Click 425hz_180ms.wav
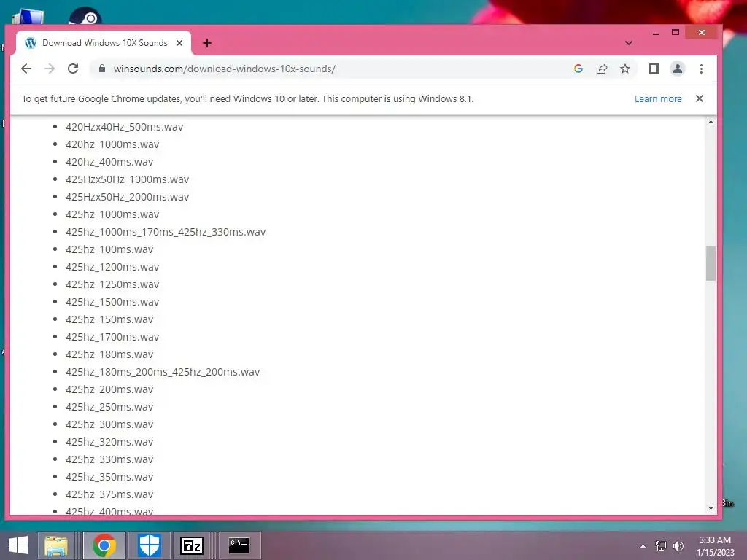Screen dimensions: 747x560 (109, 354)
